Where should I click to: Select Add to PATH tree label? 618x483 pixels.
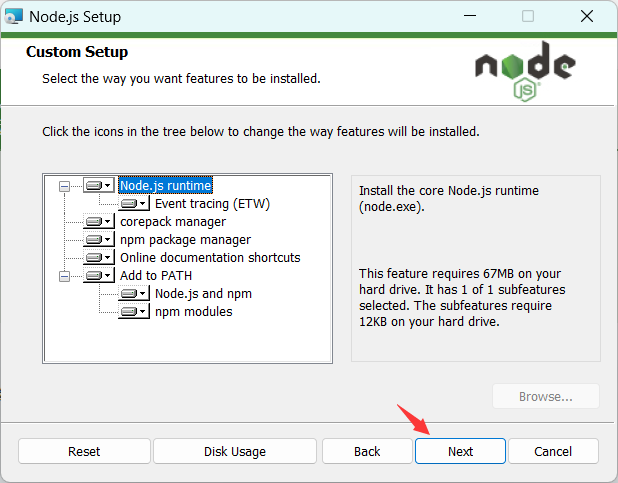tap(156, 276)
